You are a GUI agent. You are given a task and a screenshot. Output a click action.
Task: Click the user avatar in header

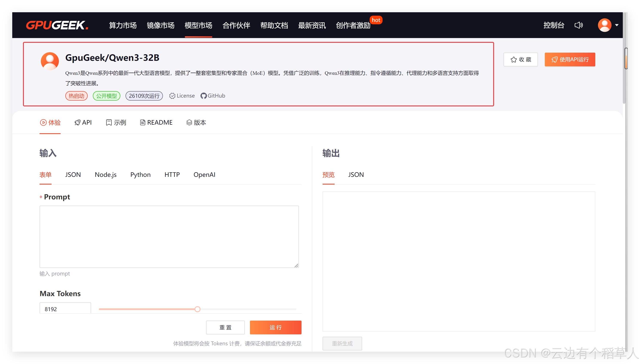point(605,25)
